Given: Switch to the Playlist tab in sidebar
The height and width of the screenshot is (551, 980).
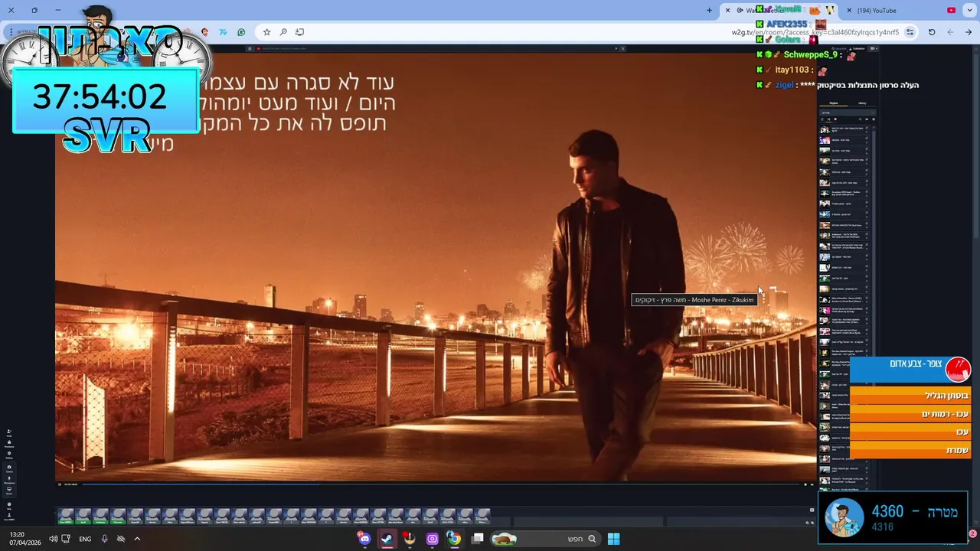Looking at the screenshot, I should click(834, 103).
